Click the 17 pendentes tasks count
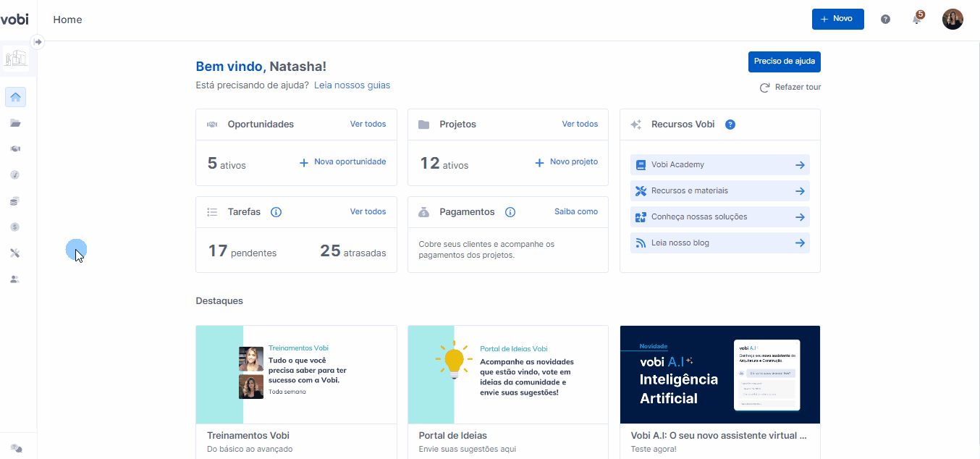The width and height of the screenshot is (980, 459). (x=242, y=251)
